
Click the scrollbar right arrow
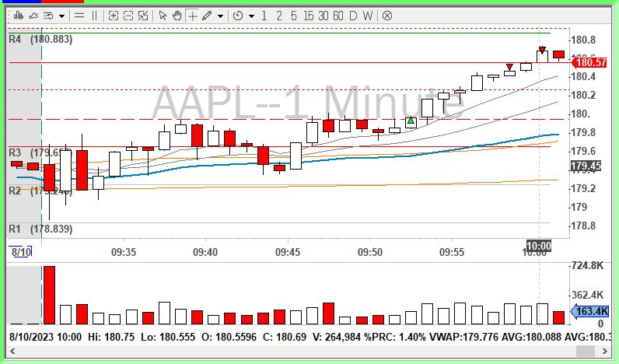[605, 351]
